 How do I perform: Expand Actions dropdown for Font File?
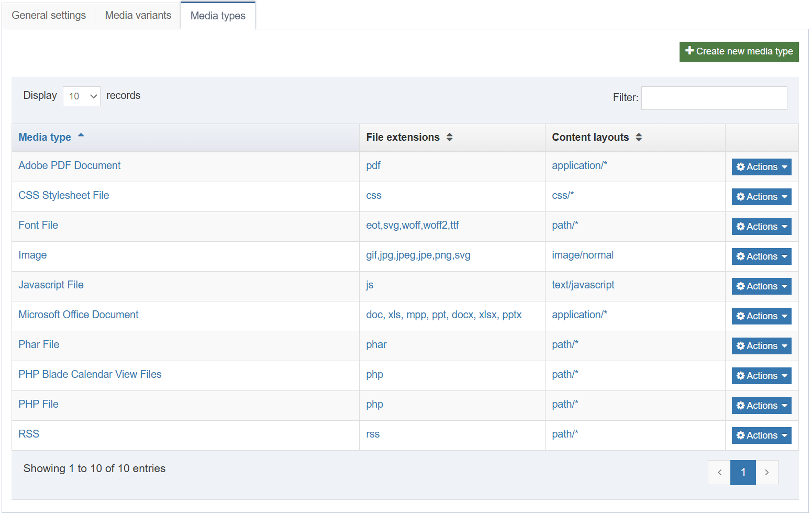tap(761, 227)
